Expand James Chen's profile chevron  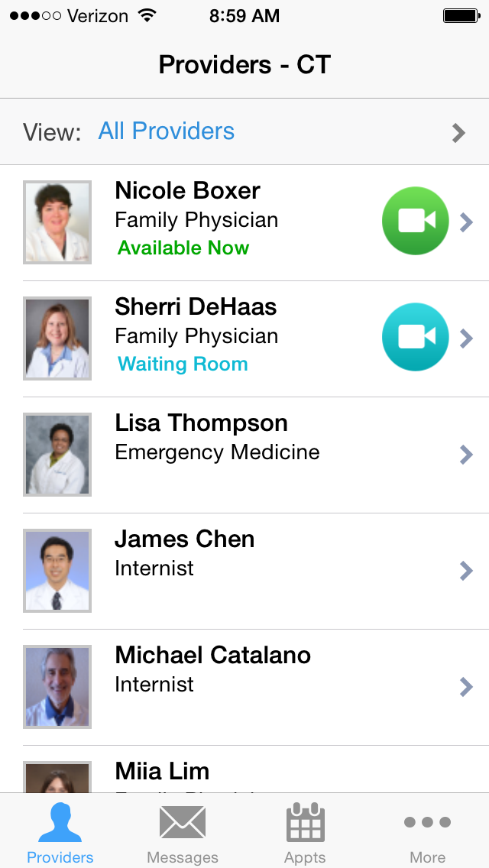click(466, 571)
